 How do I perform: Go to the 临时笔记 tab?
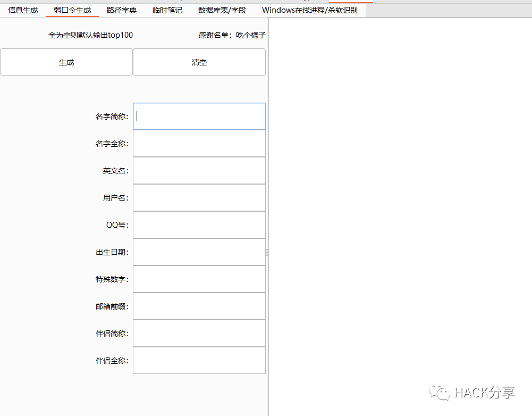[167, 10]
